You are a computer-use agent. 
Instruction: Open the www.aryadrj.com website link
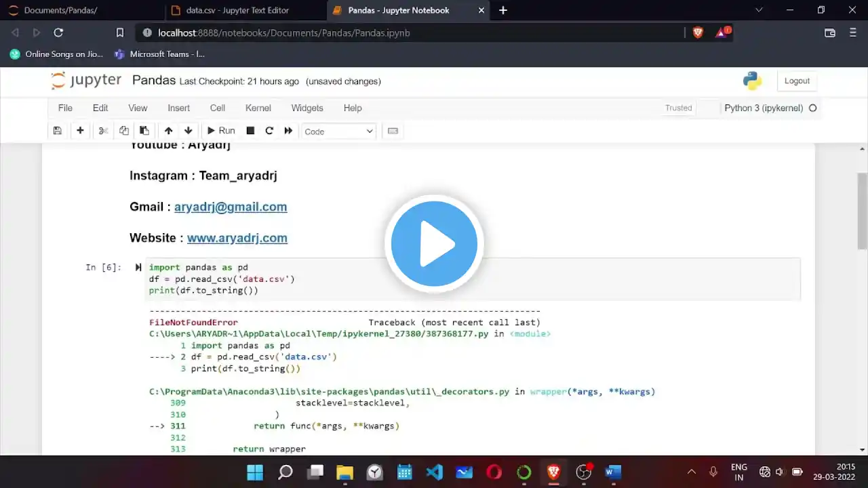tap(237, 238)
